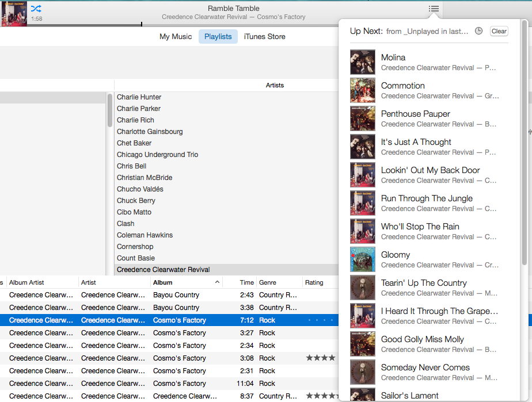Screen dimensions: 532x402
Task: Sort by Artist column header
Action: pos(115,282)
